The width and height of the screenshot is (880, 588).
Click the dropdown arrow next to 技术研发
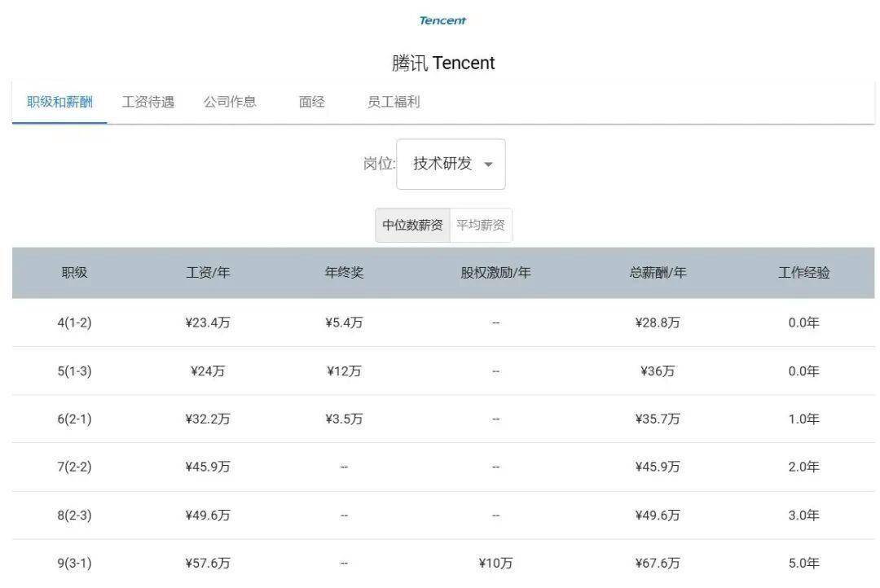(488, 165)
